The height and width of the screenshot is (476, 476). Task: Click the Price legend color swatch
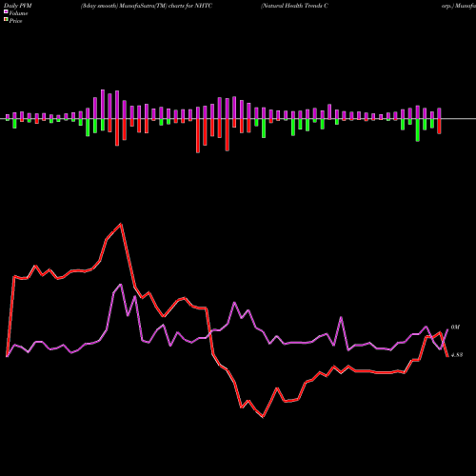(6, 20)
